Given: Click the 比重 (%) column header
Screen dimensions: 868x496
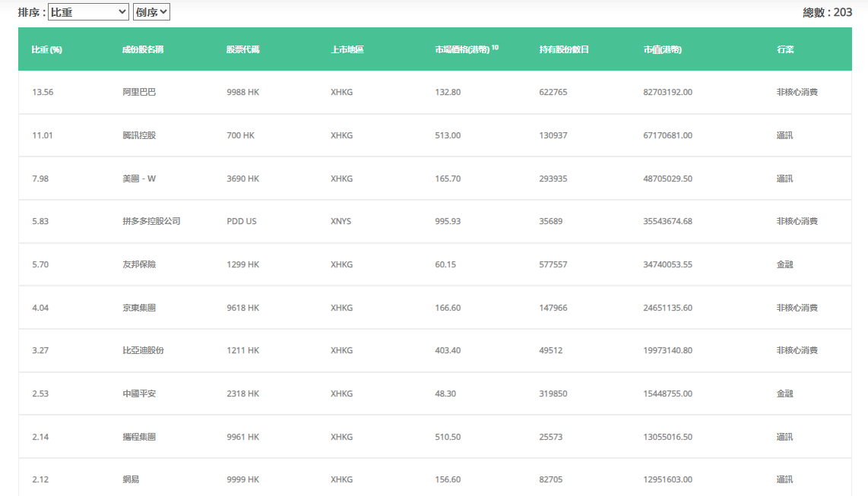Looking at the screenshot, I should (x=47, y=50).
